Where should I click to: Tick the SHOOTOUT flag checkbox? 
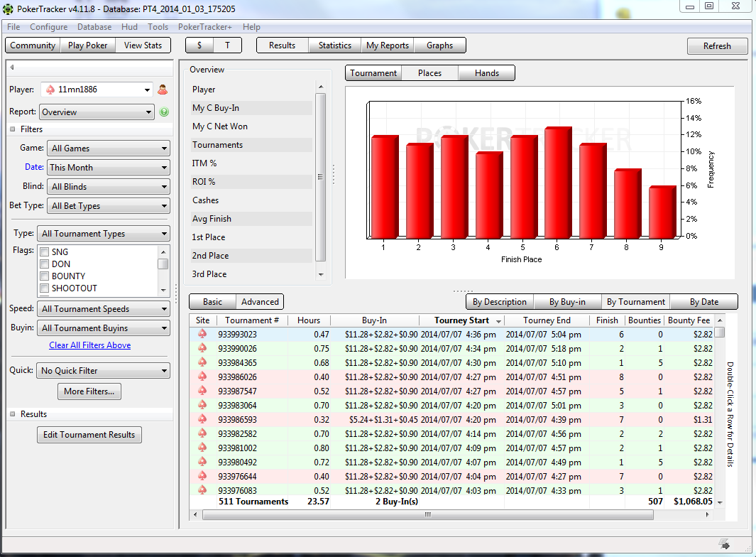(45, 288)
